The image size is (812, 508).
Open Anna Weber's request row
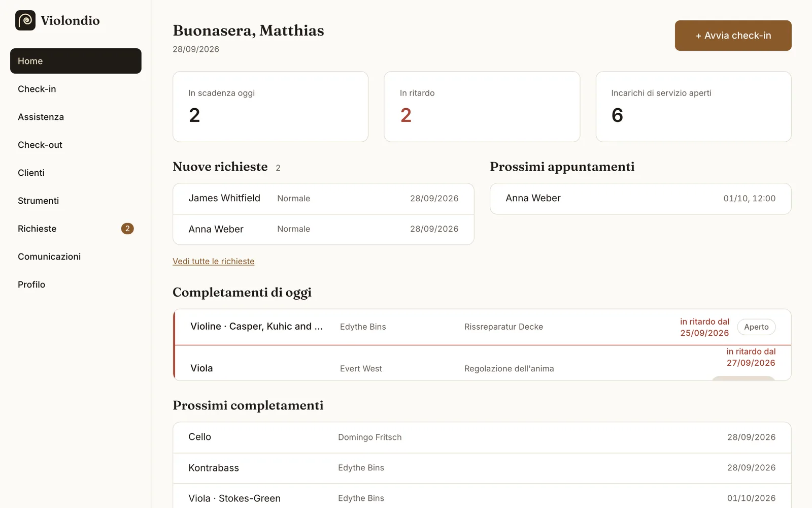[323, 229]
